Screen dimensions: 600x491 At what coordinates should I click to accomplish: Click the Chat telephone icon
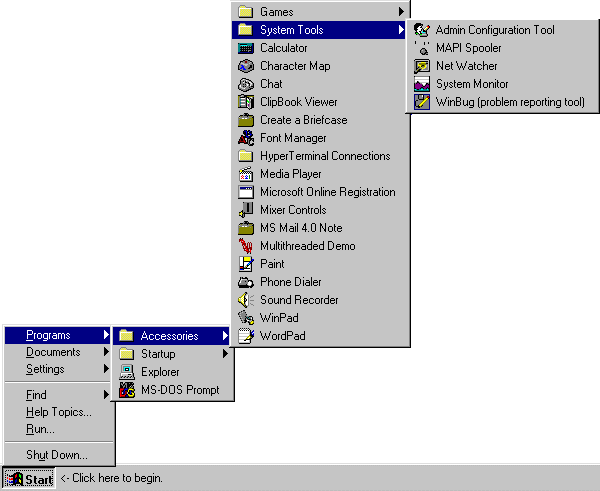tap(246, 84)
